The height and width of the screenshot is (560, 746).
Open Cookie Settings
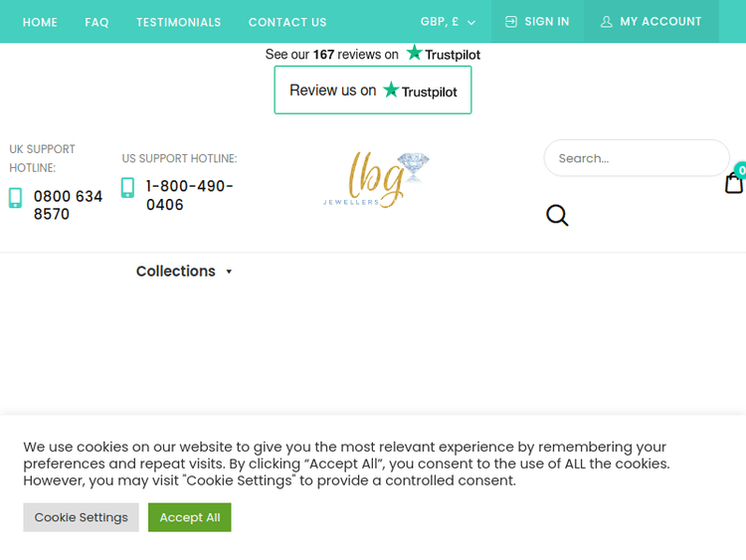(82, 517)
